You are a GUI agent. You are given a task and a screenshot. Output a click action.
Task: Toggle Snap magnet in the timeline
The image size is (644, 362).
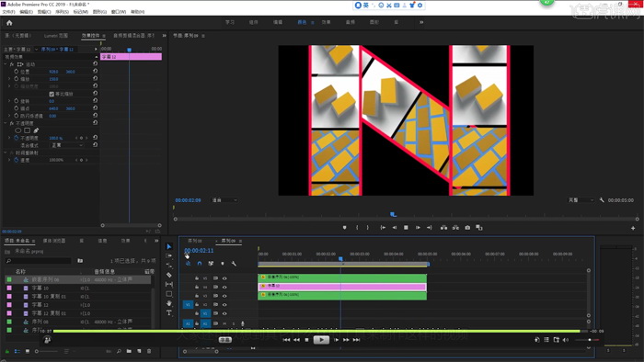(200, 264)
